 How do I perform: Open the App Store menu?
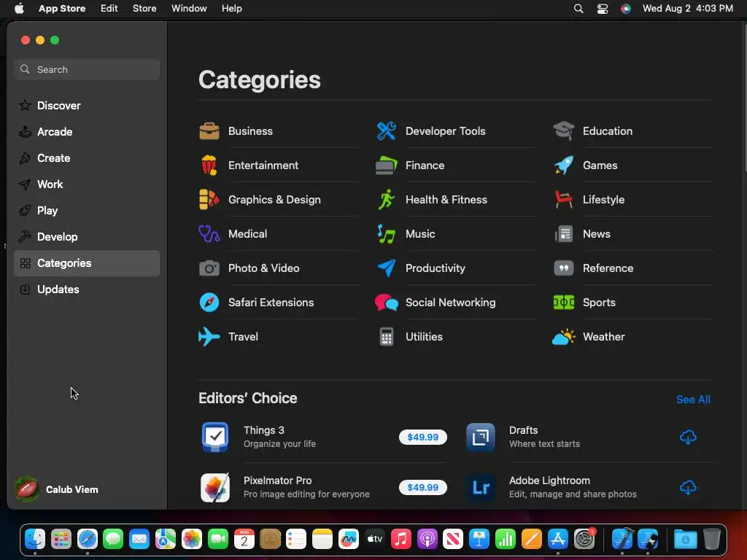click(x=62, y=8)
